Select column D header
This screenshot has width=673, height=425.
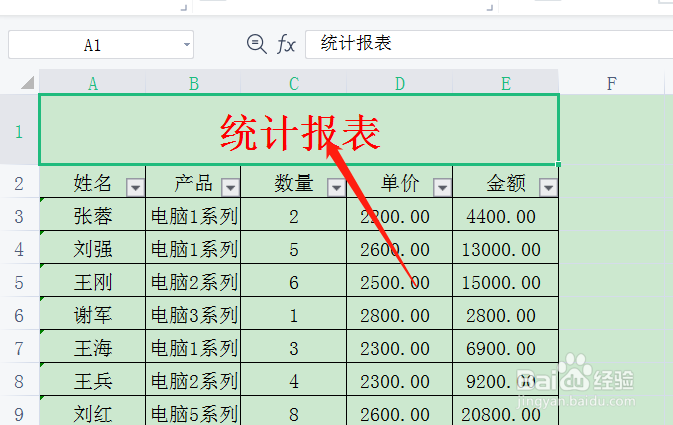click(x=400, y=82)
